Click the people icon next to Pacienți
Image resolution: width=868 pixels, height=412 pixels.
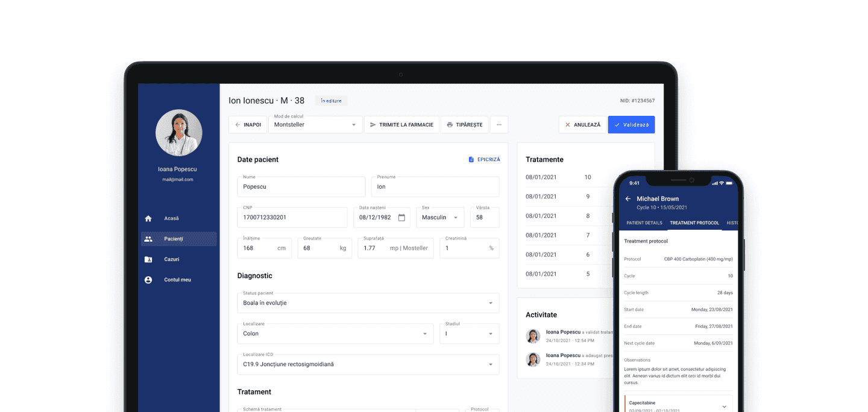[x=148, y=239]
